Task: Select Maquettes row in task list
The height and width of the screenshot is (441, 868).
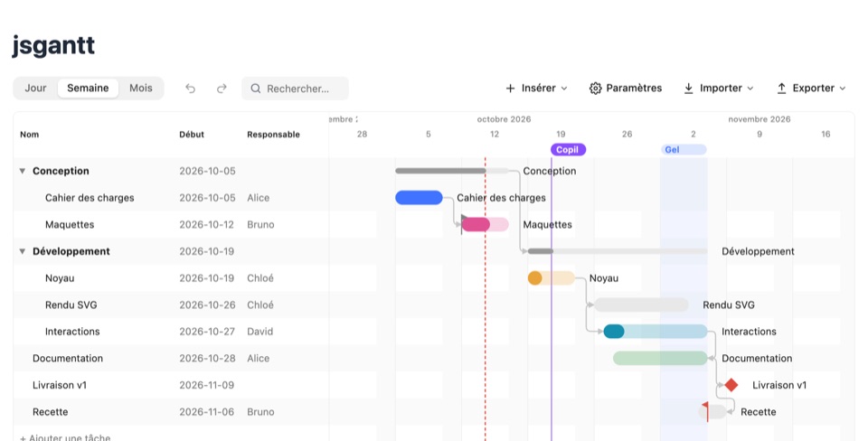Action: click(171, 225)
